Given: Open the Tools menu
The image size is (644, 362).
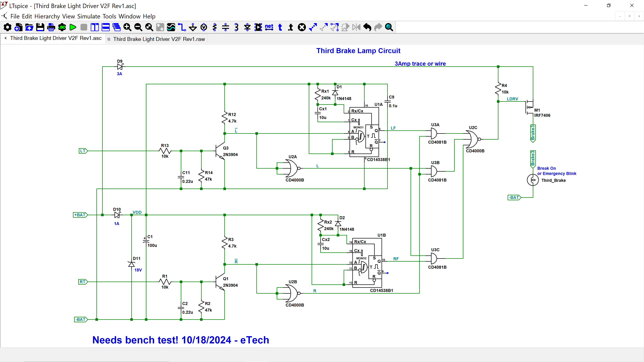Looking at the screenshot, I should click(110, 16).
